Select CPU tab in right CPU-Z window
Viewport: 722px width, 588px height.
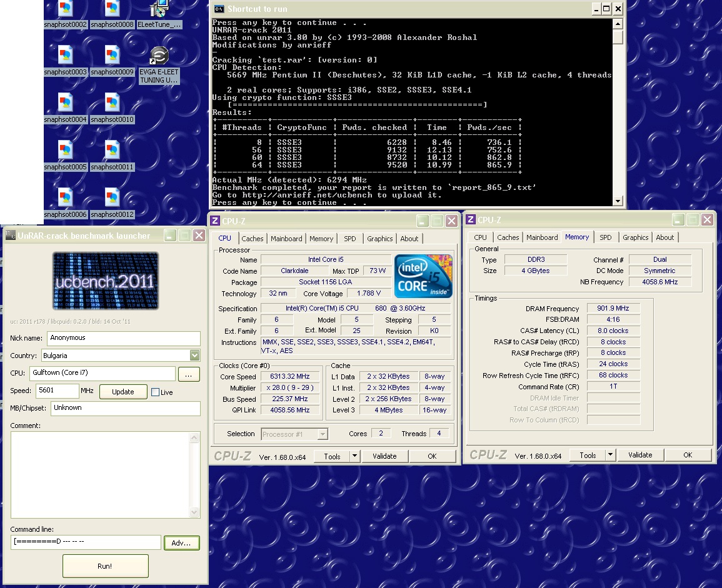coord(480,237)
